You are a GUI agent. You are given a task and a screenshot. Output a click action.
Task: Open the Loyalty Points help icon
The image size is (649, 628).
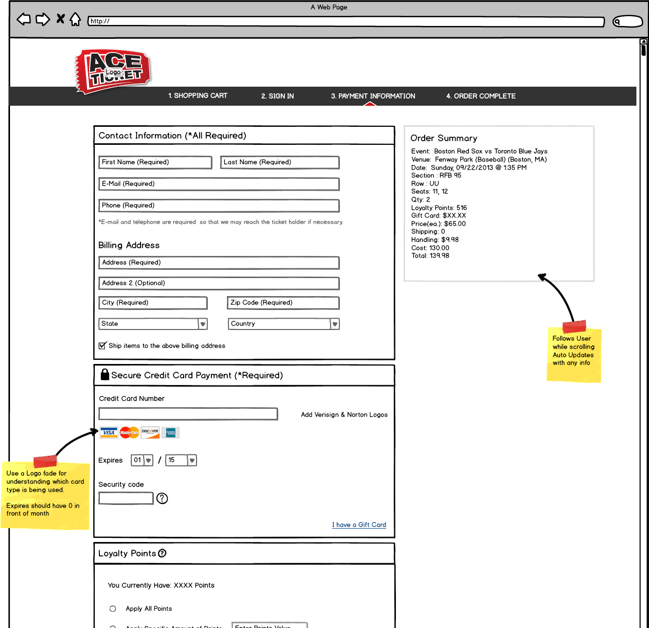pyautogui.click(x=162, y=553)
